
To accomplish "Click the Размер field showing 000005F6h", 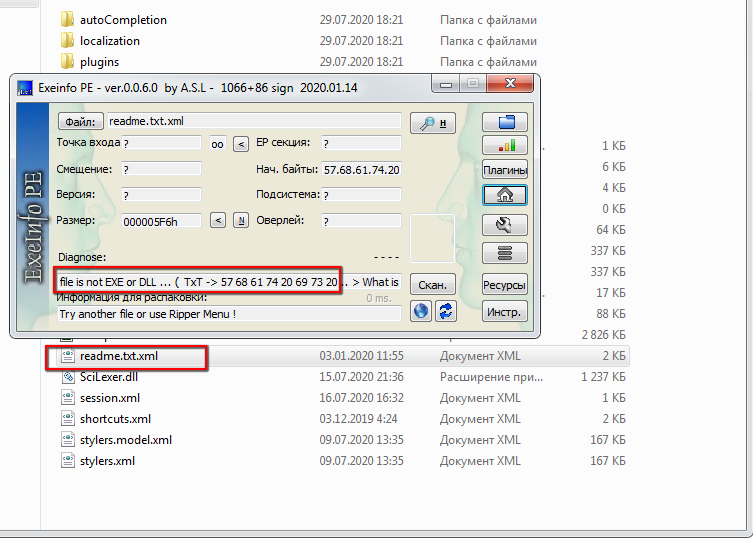I will [161, 220].
